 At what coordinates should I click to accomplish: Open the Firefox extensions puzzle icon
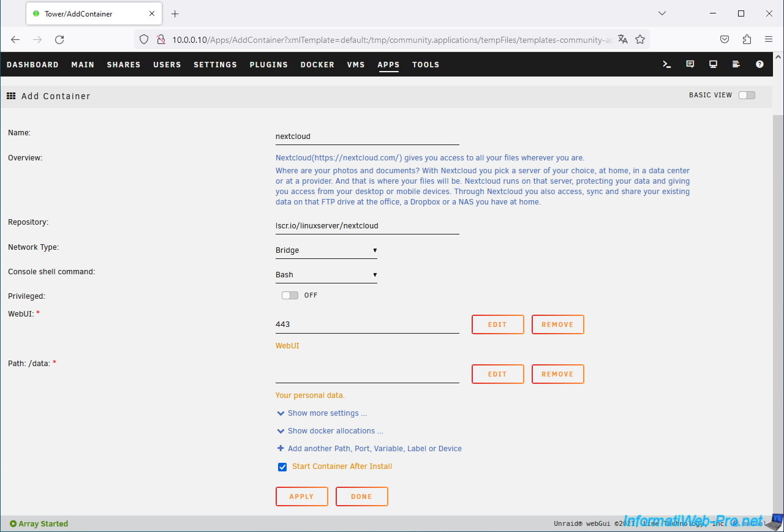coord(747,39)
